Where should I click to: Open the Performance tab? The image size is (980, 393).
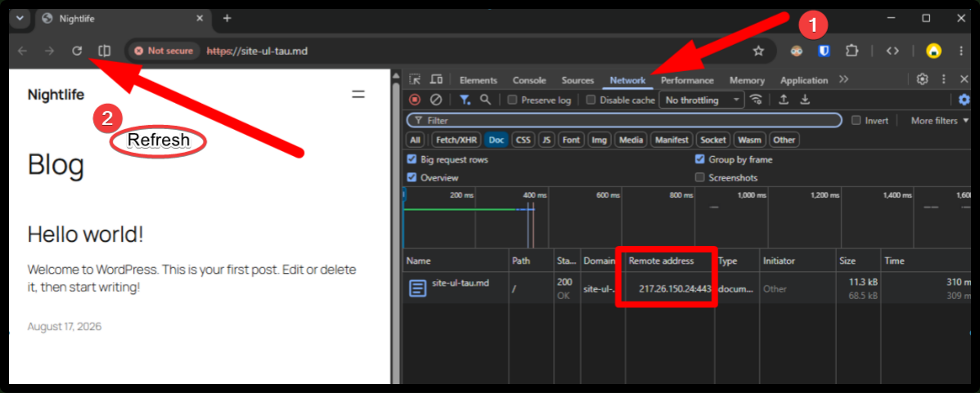[687, 80]
